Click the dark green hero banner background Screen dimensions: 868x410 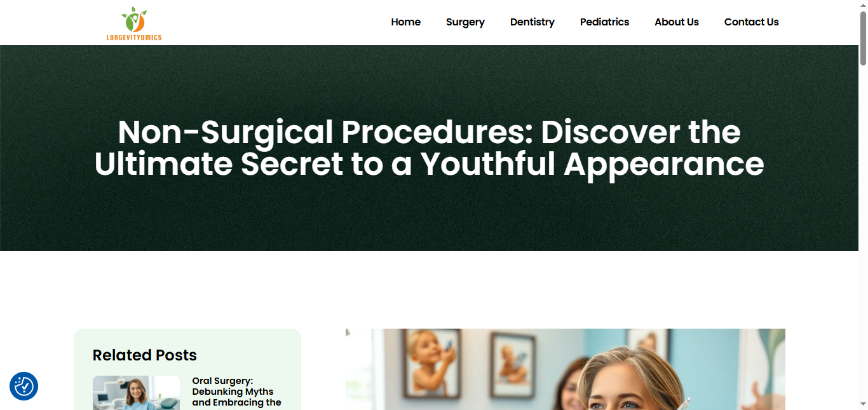tap(429, 216)
